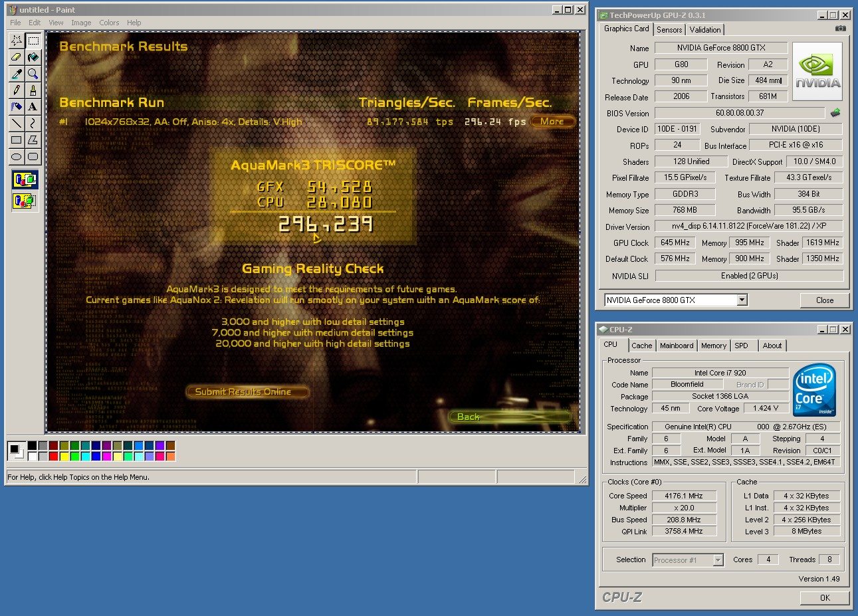Click the NVIDIA logo in GPU-Z

pos(817,72)
